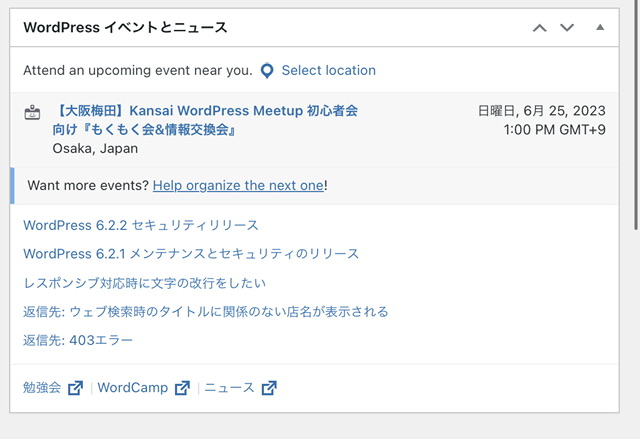Open WordPress 6.2.2 セキュリティリリース article
This screenshot has width=640, height=439.
coord(141,225)
